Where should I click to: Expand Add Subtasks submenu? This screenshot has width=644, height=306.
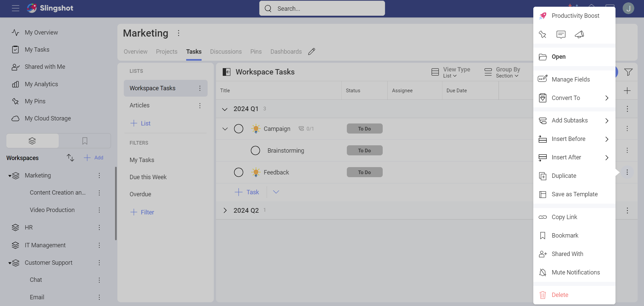click(574, 120)
